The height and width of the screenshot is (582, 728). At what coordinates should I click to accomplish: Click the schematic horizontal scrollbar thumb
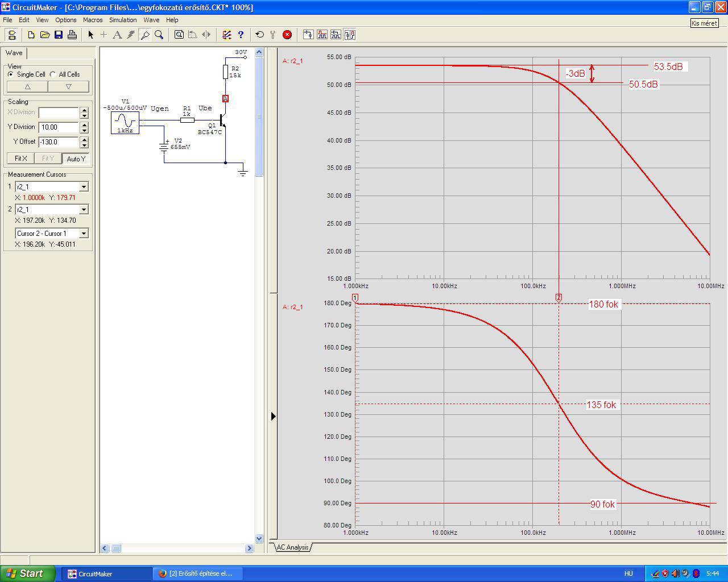coord(116,548)
